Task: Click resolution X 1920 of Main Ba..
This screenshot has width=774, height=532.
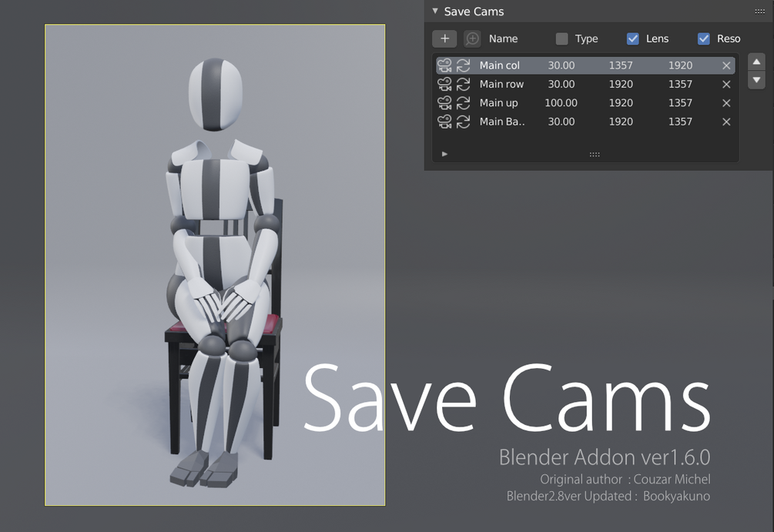Action: click(621, 122)
